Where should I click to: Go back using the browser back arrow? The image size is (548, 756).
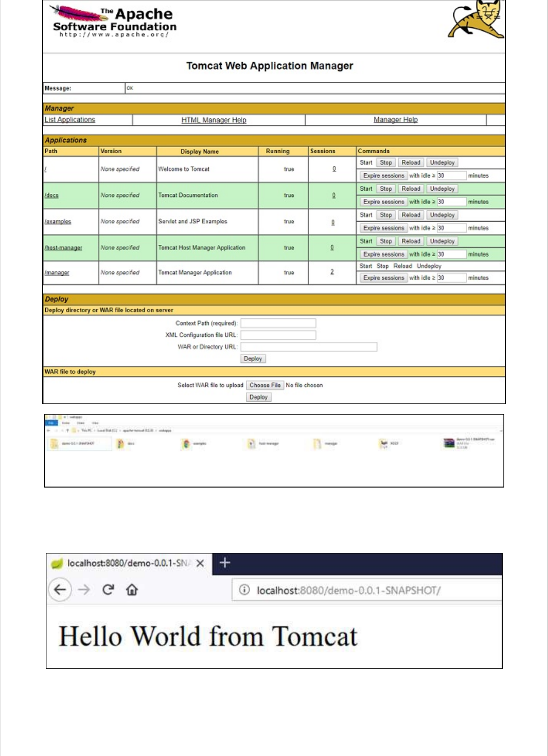pos(60,589)
